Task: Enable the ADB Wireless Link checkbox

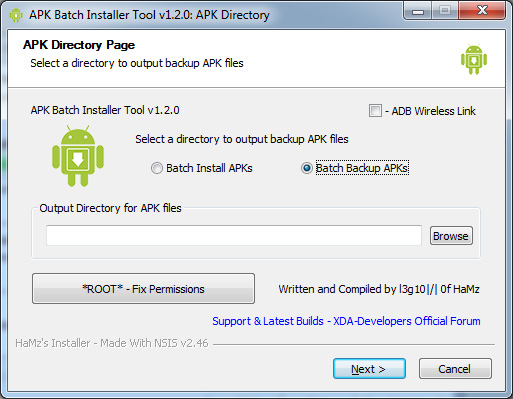Action: tap(375, 111)
